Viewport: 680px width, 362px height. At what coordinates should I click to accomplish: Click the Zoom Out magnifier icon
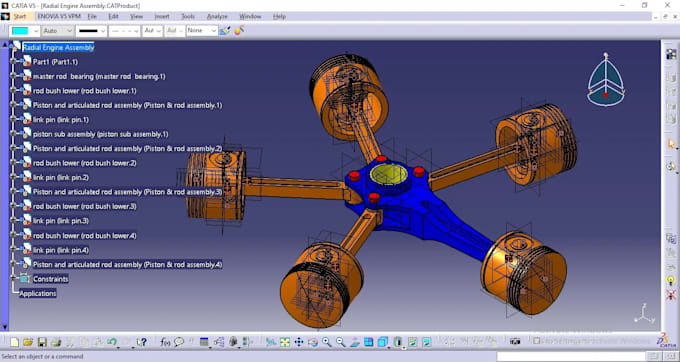(341, 342)
